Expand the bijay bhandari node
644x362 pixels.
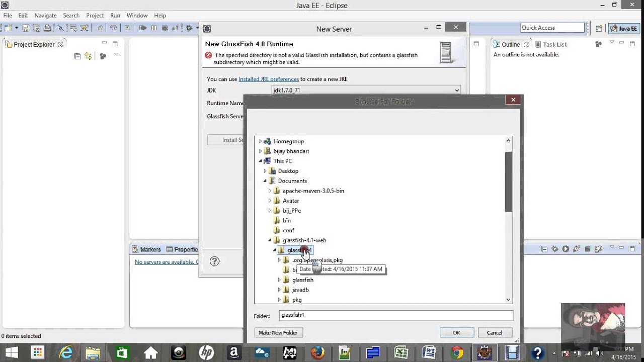(x=260, y=151)
